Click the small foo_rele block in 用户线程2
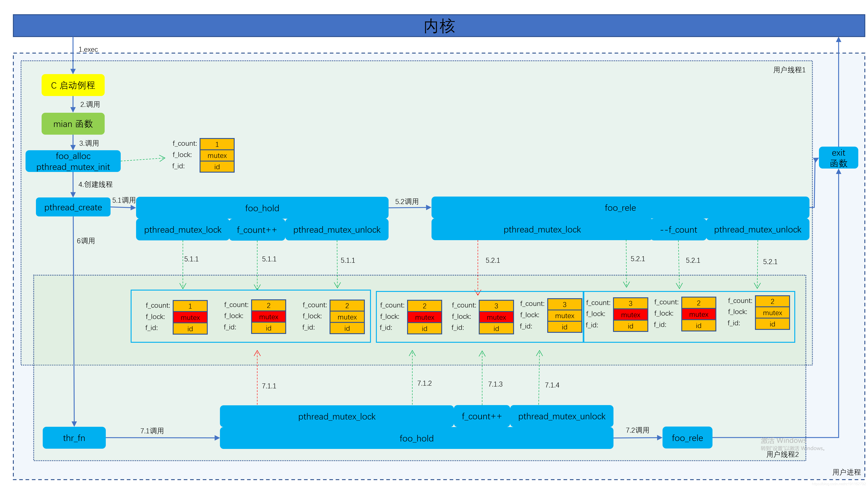This screenshot has height=488, width=868. [x=687, y=438]
